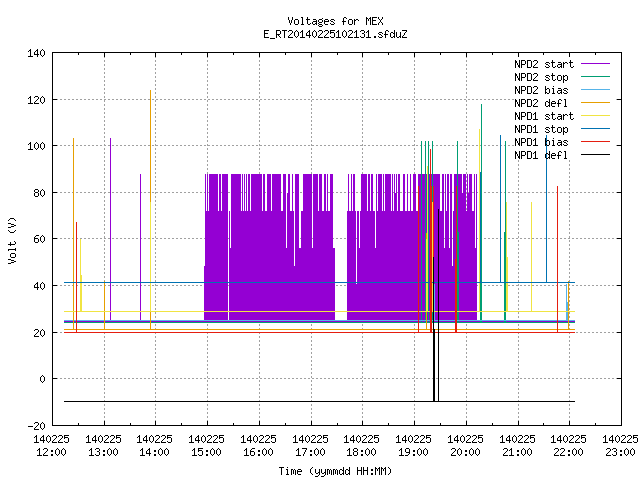
Task: Click the x-axis tick label 16:00
Action: (258, 453)
